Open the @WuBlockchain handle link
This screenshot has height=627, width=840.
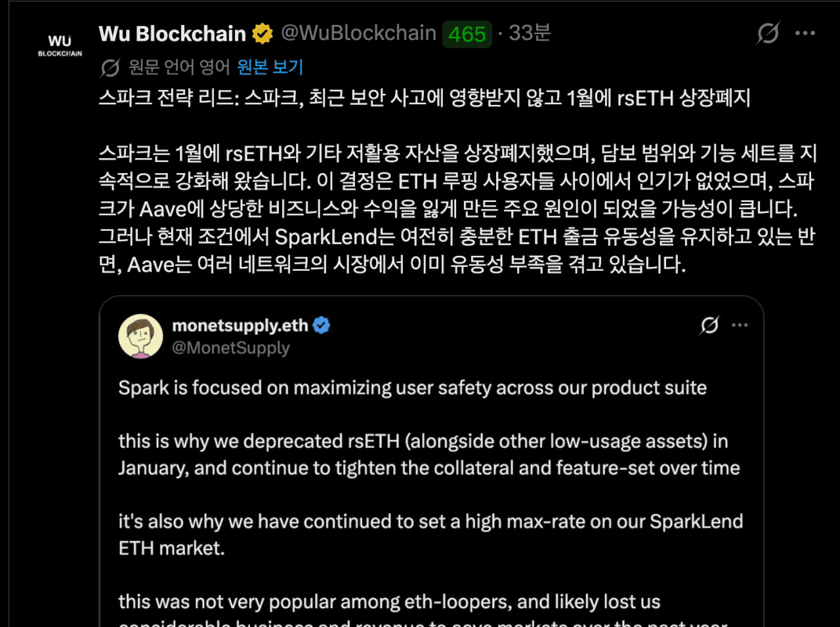(358, 33)
